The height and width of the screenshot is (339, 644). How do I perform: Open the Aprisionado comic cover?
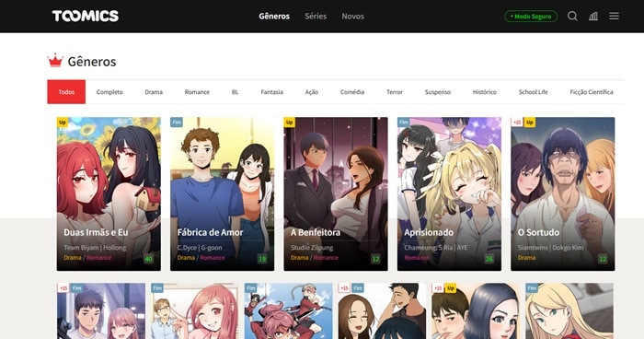coord(449,193)
